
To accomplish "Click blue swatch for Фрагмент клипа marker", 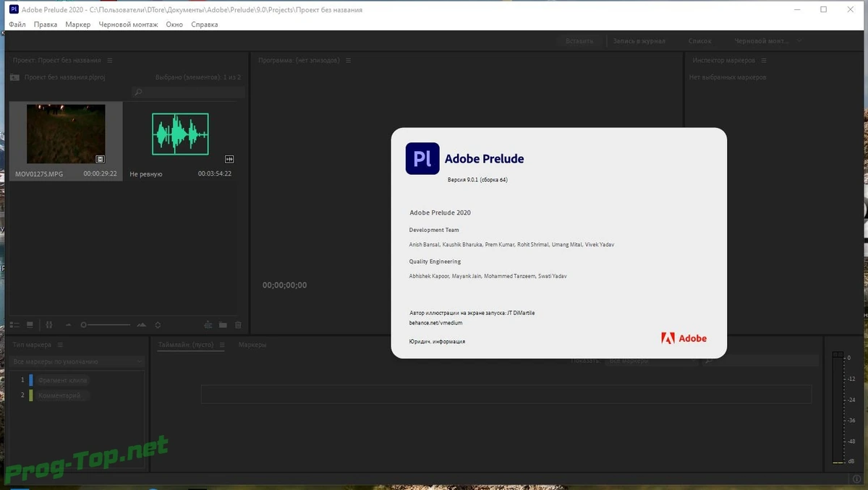I will coord(31,380).
